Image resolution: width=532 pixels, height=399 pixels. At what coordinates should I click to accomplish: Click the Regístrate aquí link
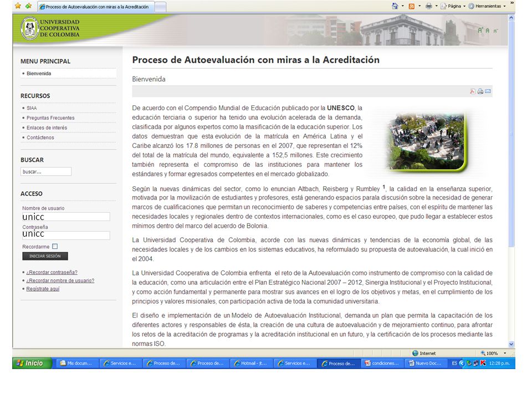click(43, 289)
